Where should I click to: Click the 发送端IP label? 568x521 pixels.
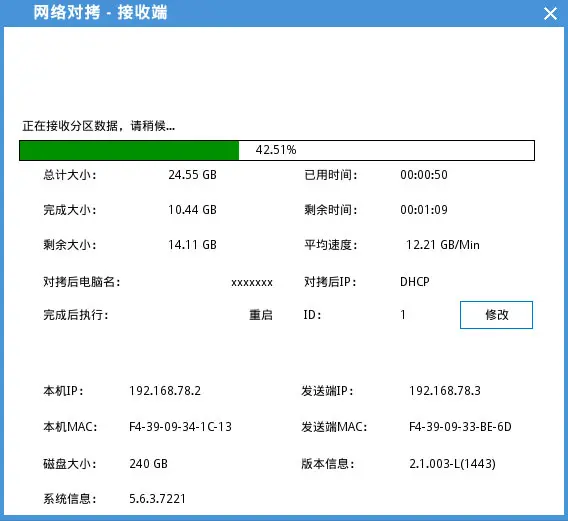tap(327, 391)
